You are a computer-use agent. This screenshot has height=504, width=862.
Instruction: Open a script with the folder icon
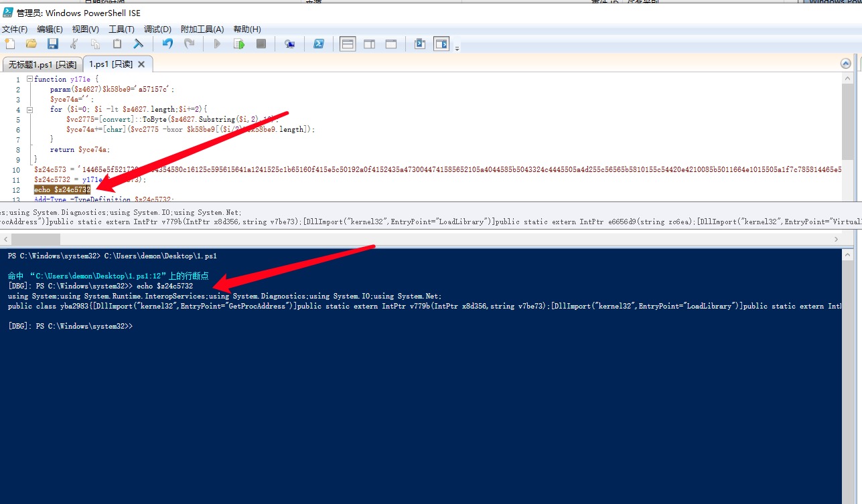click(x=31, y=44)
